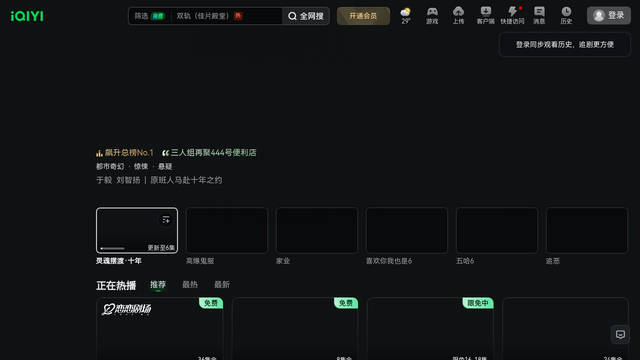Open the 恋恋剧场 card marked 免费

click(x=160, y=329)
